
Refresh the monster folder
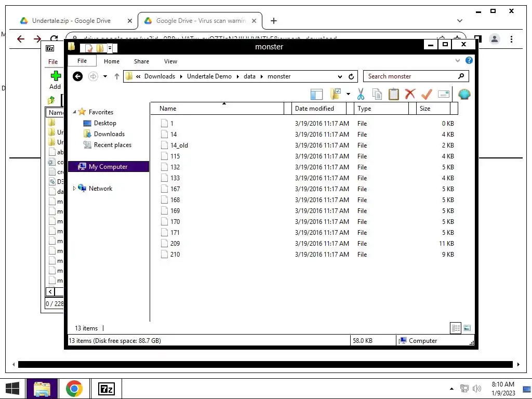click(351, 77)
